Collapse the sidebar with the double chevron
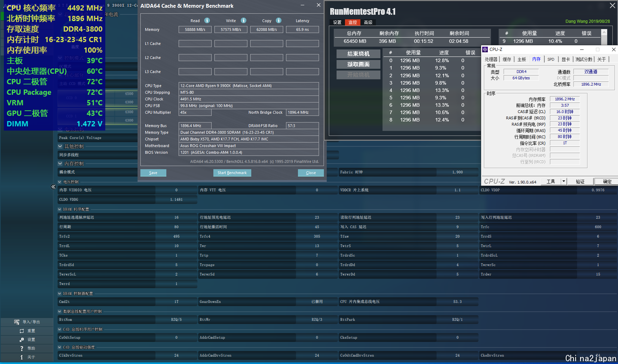The width and height of the screenshot is (618, 364). 53,187
